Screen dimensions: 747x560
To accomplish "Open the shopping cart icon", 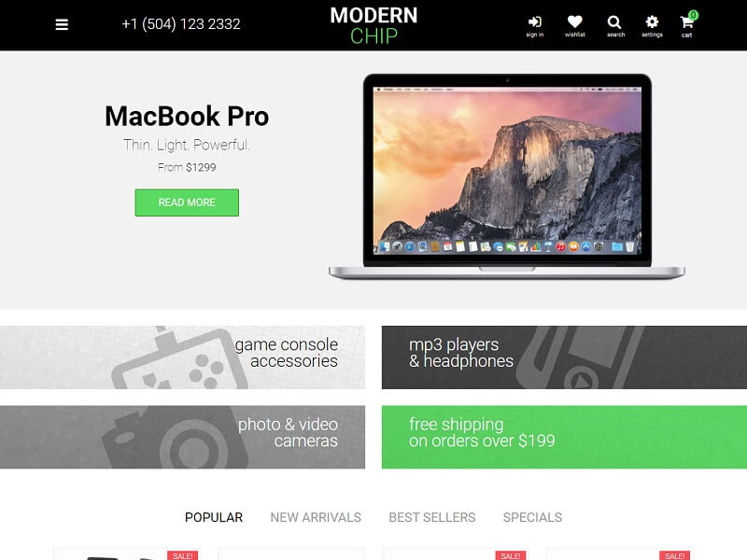I will point(686,22).
